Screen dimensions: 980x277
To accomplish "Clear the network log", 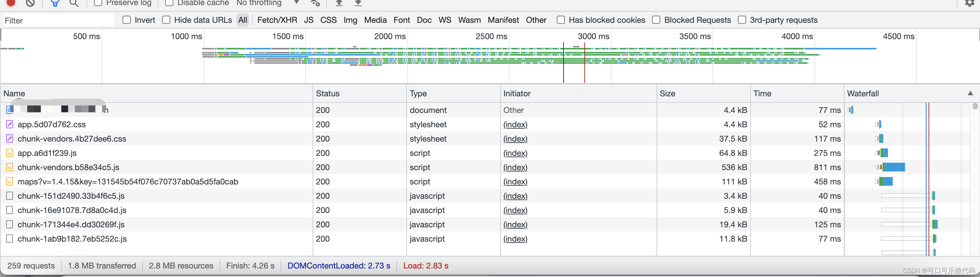I will coord(30,3).
